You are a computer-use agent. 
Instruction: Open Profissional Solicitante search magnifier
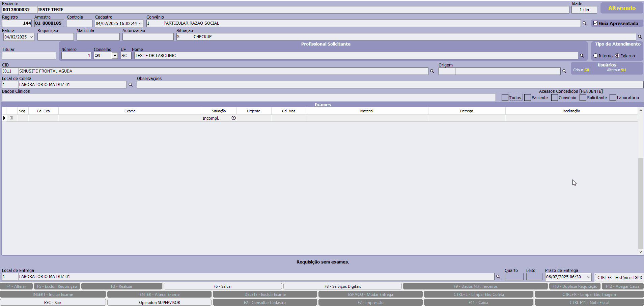click(582, 56)
